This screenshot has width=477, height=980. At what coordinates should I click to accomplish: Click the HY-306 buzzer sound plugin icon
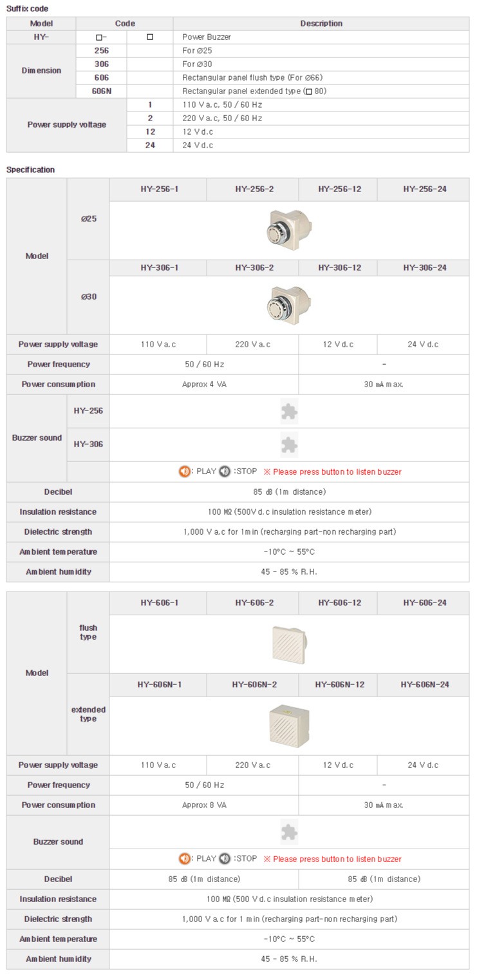pos(289,445)
